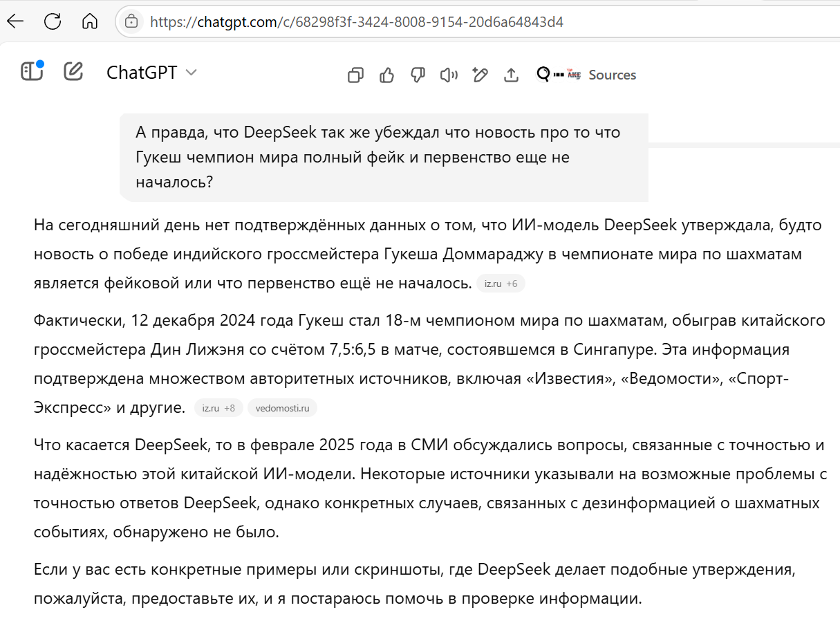View site info lock icon in address bar
840x630 pixels.
click(131, 22)
